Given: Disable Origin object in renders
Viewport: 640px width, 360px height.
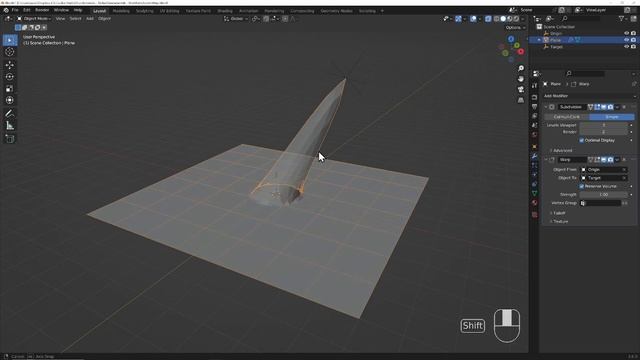Looking at the screenshot, I should click(x=633, y=33).
